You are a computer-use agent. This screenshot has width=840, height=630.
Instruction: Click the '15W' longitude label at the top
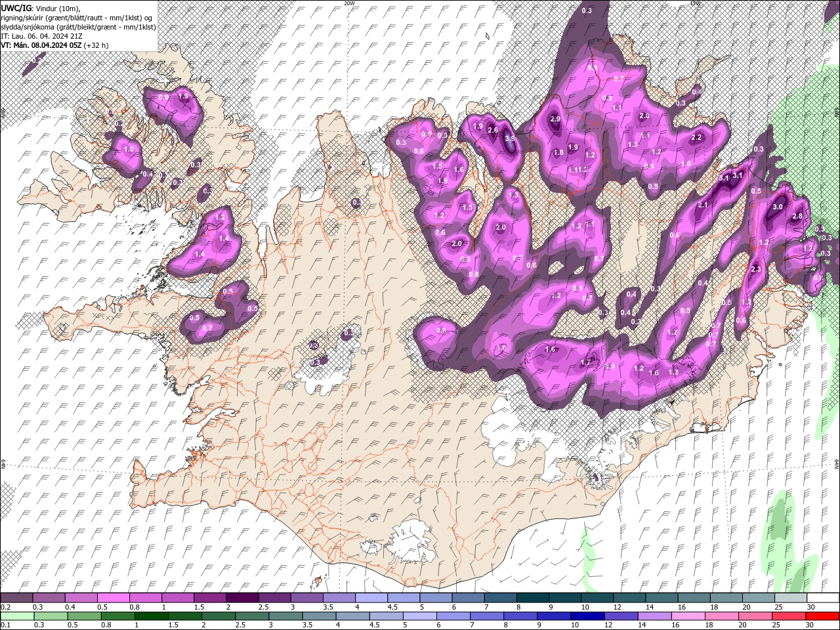pos(695,3)
